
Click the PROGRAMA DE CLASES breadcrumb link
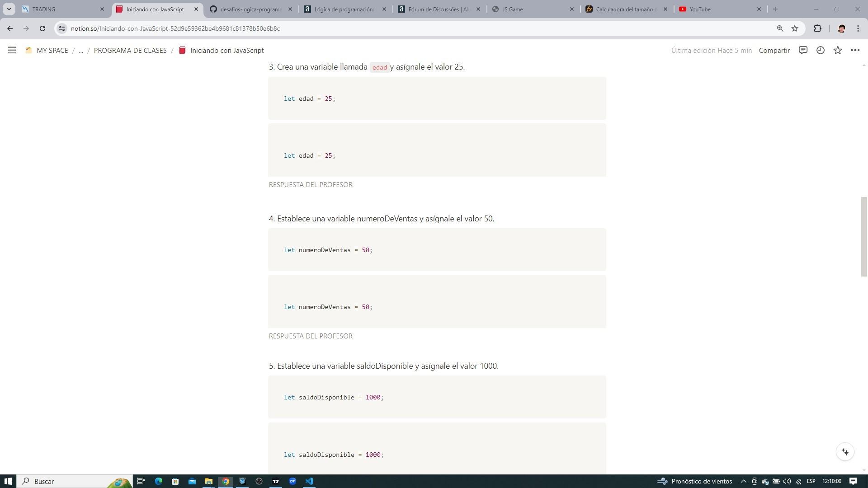(x=130, y=50)
